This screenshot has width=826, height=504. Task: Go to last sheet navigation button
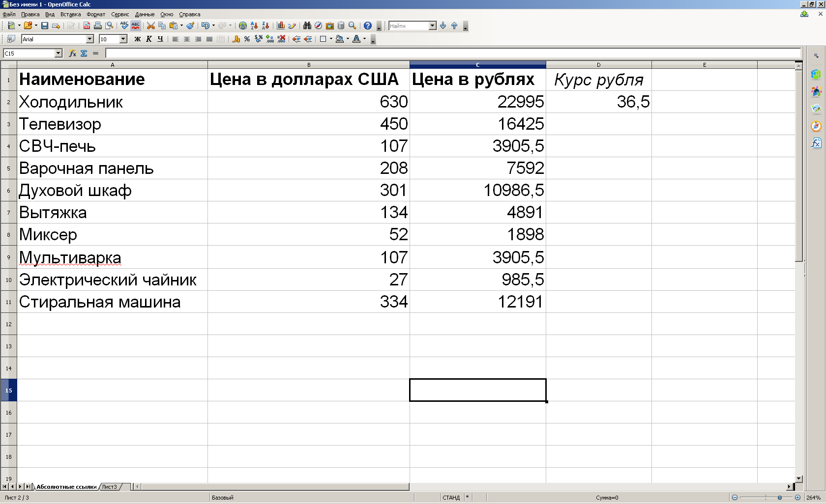click(x=28, y=487)
